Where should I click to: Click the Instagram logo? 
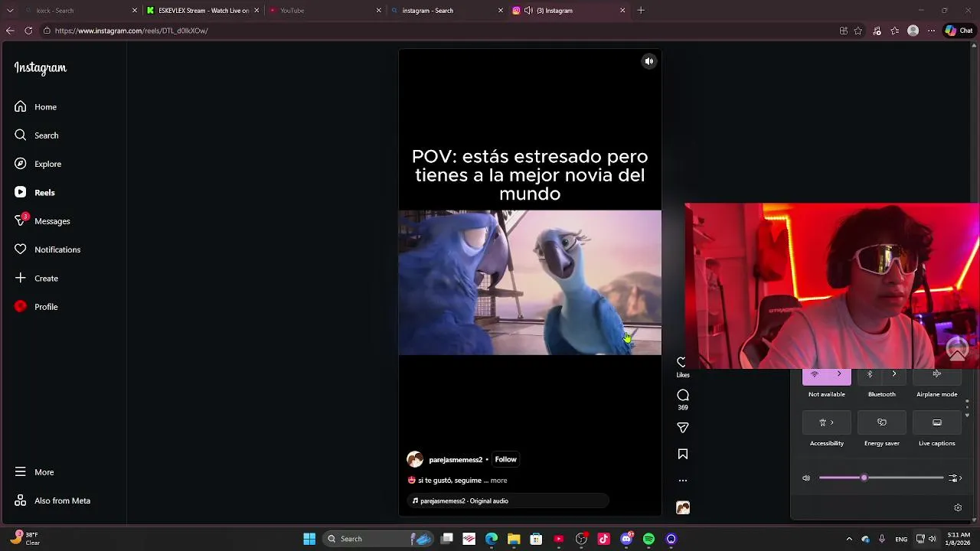(41, 68)
